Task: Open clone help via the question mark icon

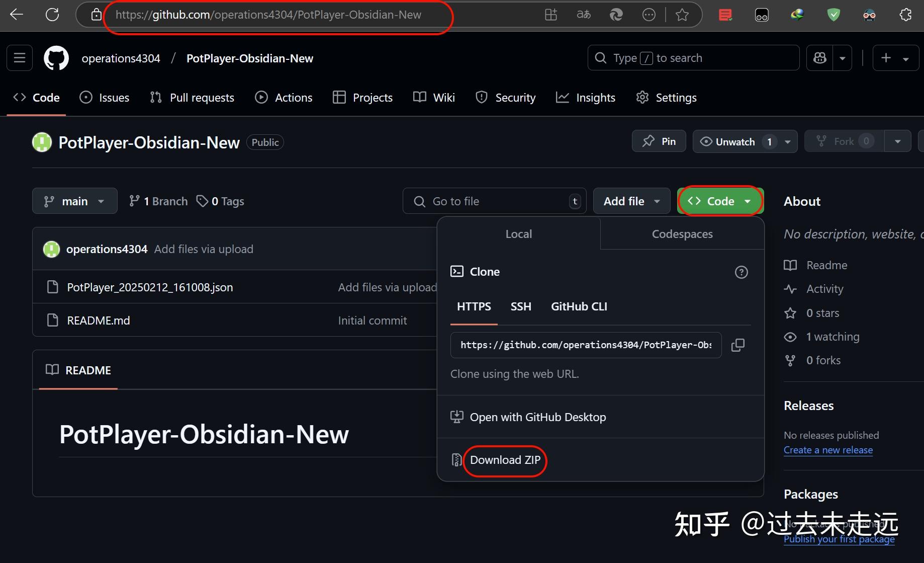Action: coord(741,272)
